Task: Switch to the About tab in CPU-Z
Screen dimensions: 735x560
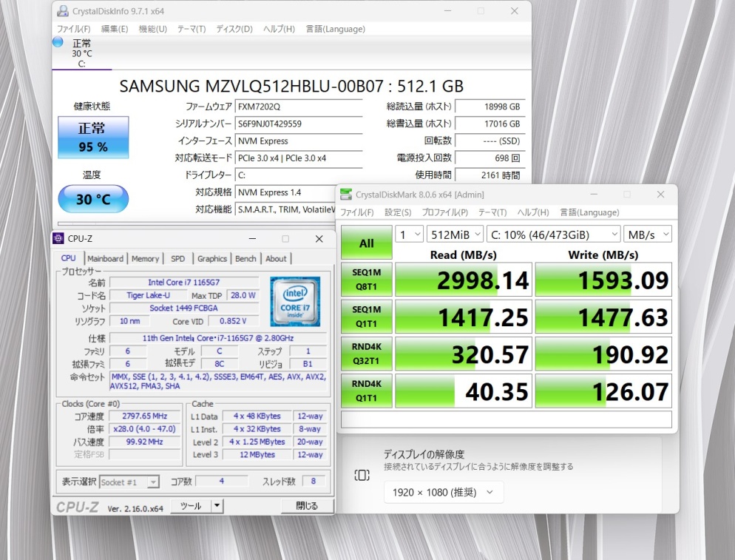Action: (276, 258)
